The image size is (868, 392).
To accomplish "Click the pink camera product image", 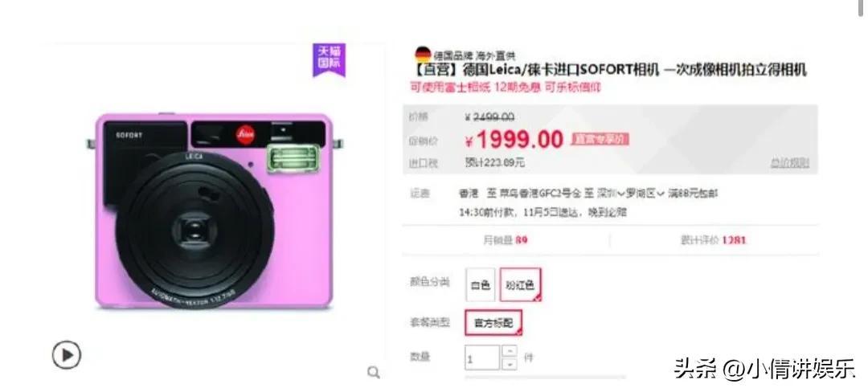I will coord(215,210).
